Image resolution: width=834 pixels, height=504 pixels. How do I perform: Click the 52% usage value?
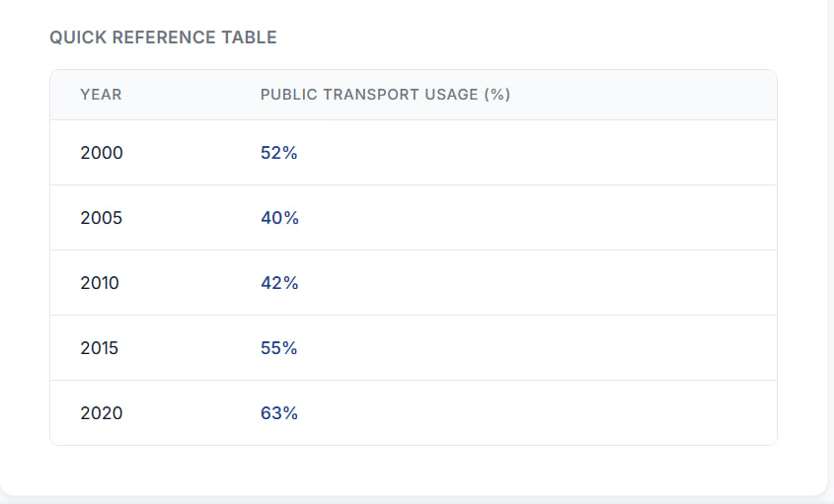coord(279,153)
